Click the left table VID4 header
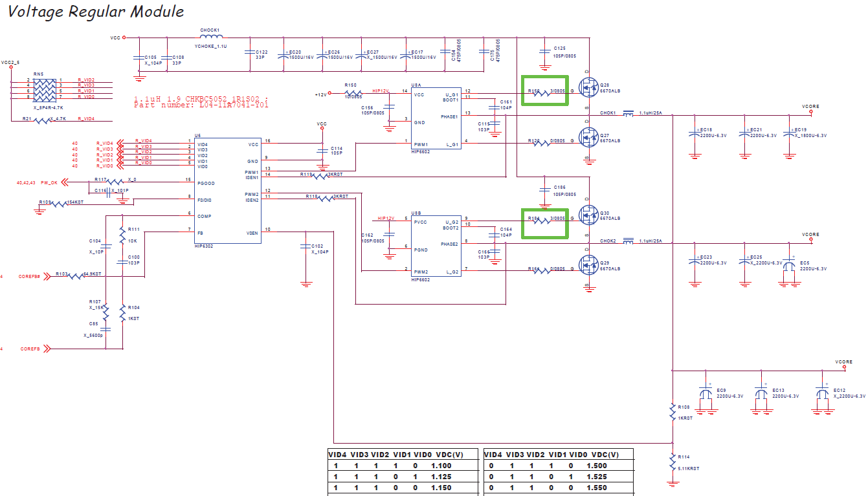This screenshot has width=868, height=496. pyautogui.click(x=339, y=455)
